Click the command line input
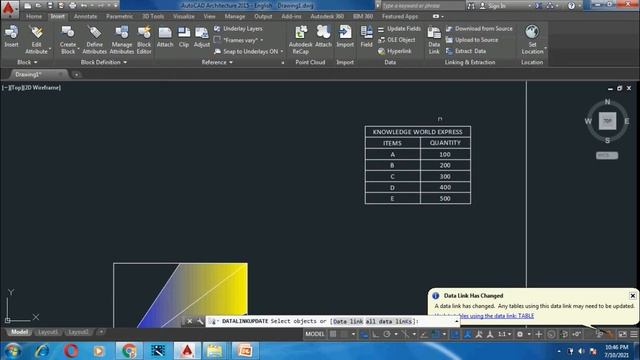 [333, 321]
